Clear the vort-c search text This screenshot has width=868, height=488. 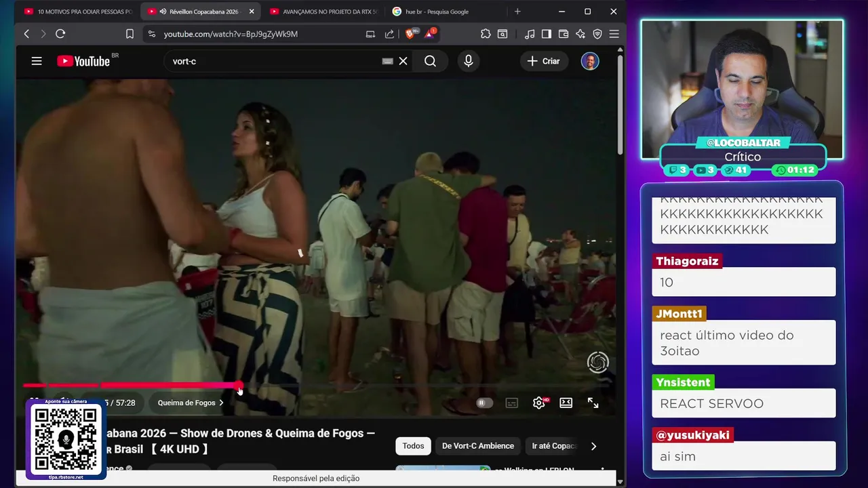(403, 61)
